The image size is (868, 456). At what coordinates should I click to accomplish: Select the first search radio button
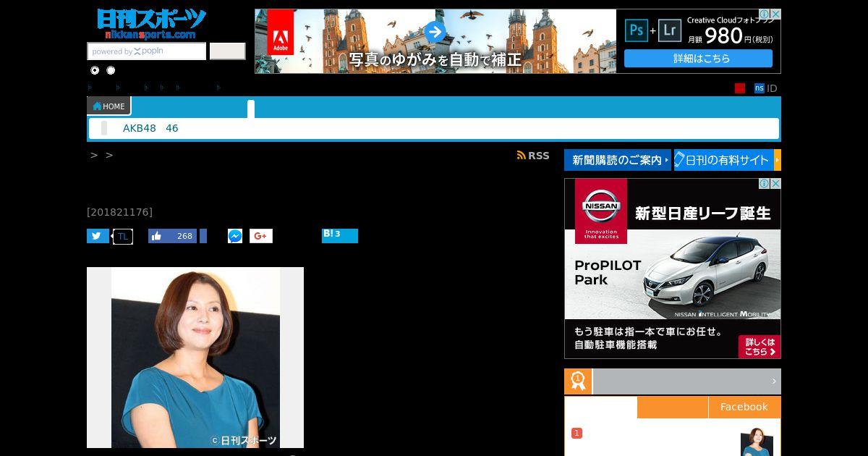pos(95,70)
